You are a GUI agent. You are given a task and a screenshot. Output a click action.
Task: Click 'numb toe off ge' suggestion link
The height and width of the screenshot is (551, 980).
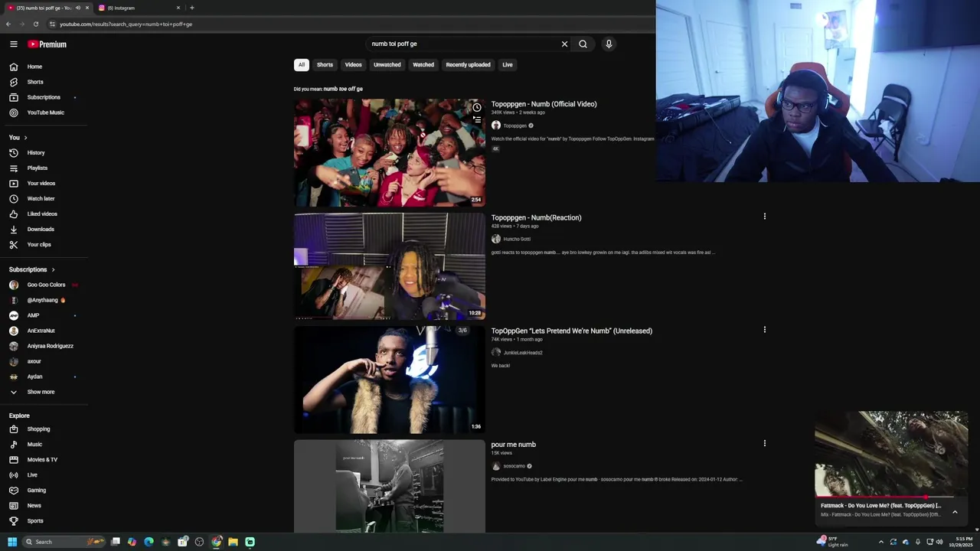[x=343, y=89]
